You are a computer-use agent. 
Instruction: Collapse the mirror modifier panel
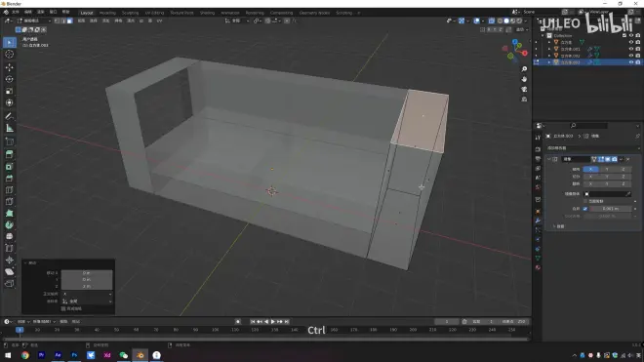point(549,159)
